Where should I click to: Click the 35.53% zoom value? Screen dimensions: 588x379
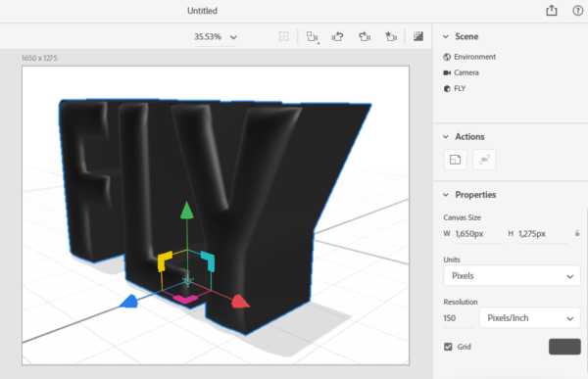[208, 37]
